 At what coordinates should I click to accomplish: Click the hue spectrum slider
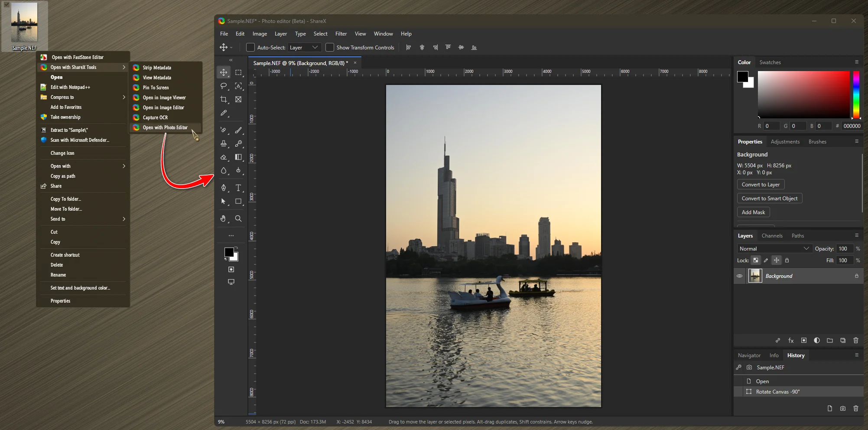tap(856, 94)
